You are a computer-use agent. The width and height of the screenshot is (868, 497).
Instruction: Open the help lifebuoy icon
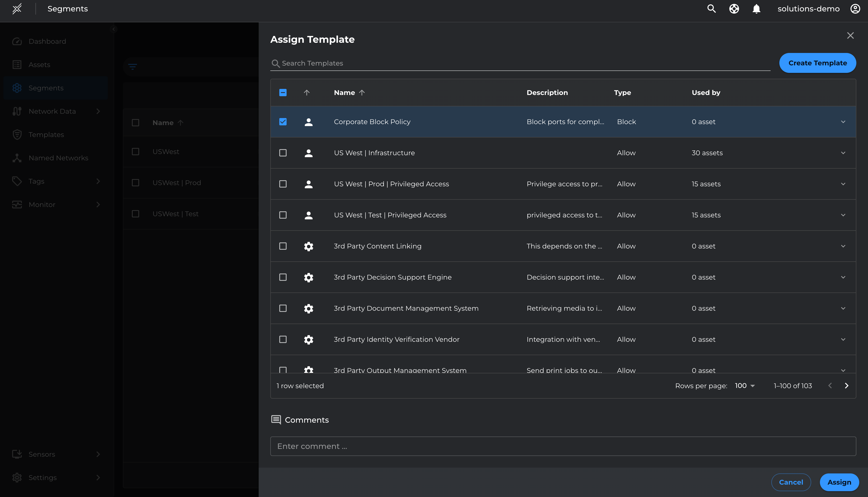click(734, 9)
